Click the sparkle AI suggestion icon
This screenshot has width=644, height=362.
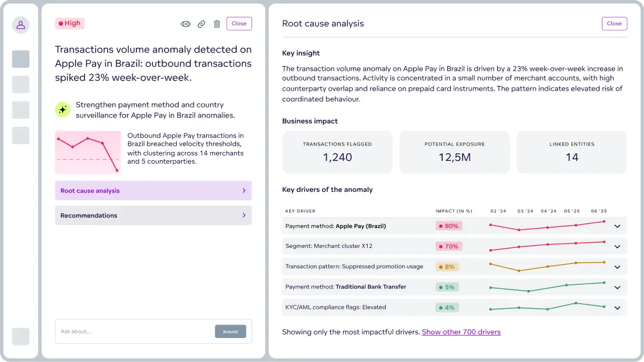tap(63, 110)
